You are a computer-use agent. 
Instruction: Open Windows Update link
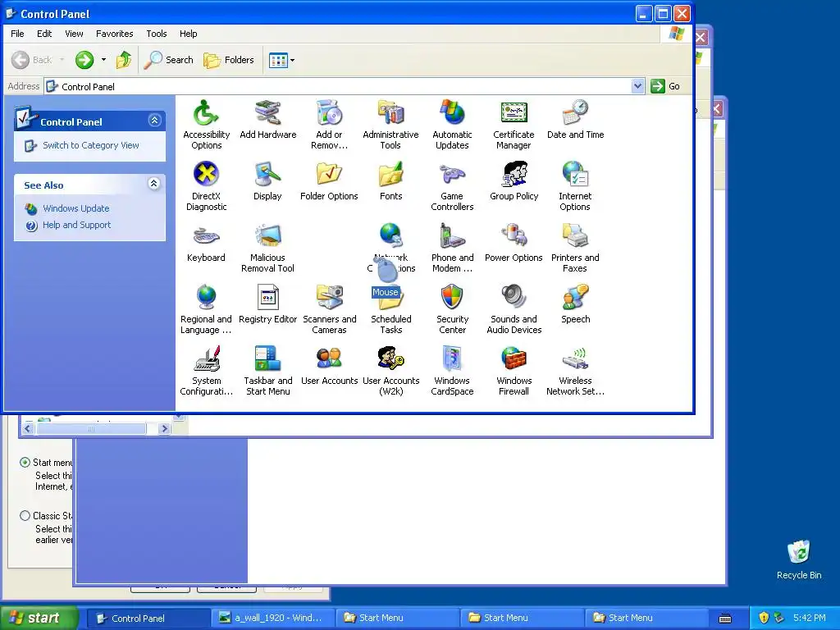click(x=76, y=208)
